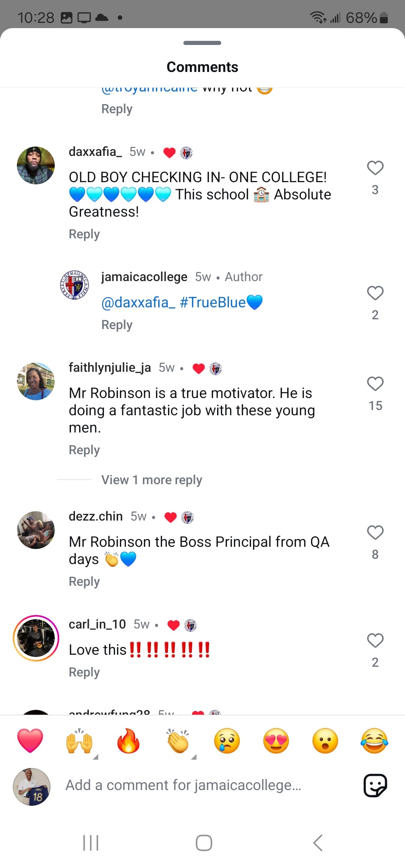
Task: Reply to dezz.chin's comment
Action: tap(84, 581)
